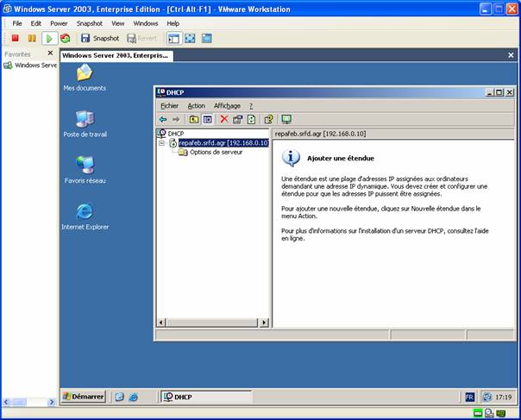521x420 pixels.
Task: Click the Reset virtual machine icon
Action: pos(66,38)
